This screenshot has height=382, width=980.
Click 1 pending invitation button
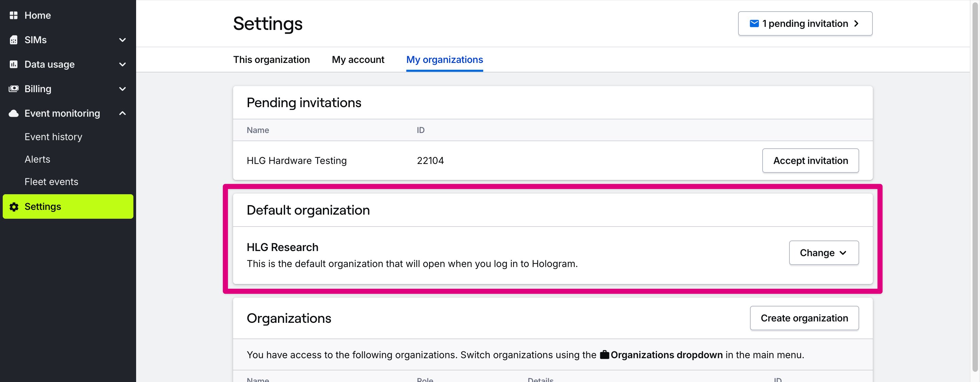[805, 23]
